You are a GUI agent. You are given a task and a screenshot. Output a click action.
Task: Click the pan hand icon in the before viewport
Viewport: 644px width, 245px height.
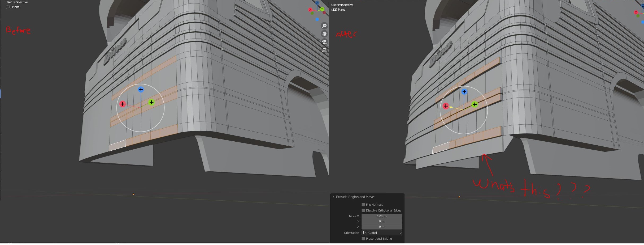(x=324, y=34)
